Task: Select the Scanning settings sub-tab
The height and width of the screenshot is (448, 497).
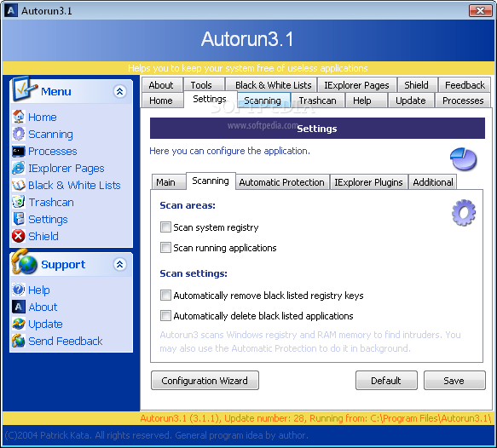Action: coord(211,181)
